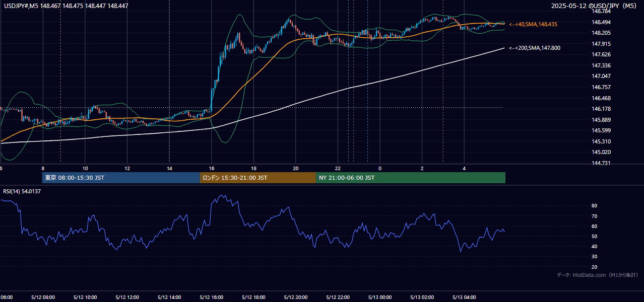Click the NY 21:00-06:00 JST session bar
644x302 pixels.
411,178
